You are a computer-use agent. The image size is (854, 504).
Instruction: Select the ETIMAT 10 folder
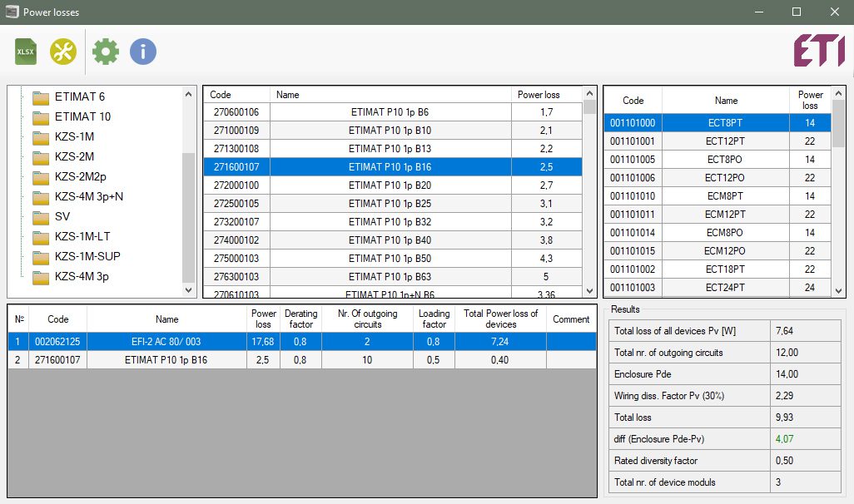pyautogui.click(x=82, y=116)
